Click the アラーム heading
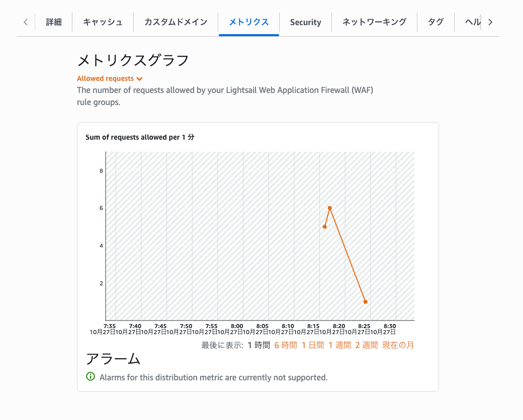This screenshot has width=523, height=420. pyautogui.click(x=113, y=359)
